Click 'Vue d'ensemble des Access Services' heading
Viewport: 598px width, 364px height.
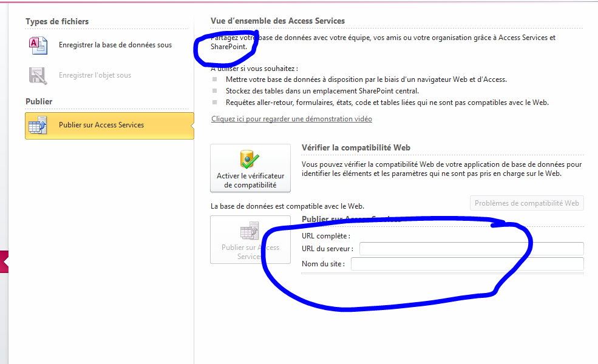(x=277, y=21)
